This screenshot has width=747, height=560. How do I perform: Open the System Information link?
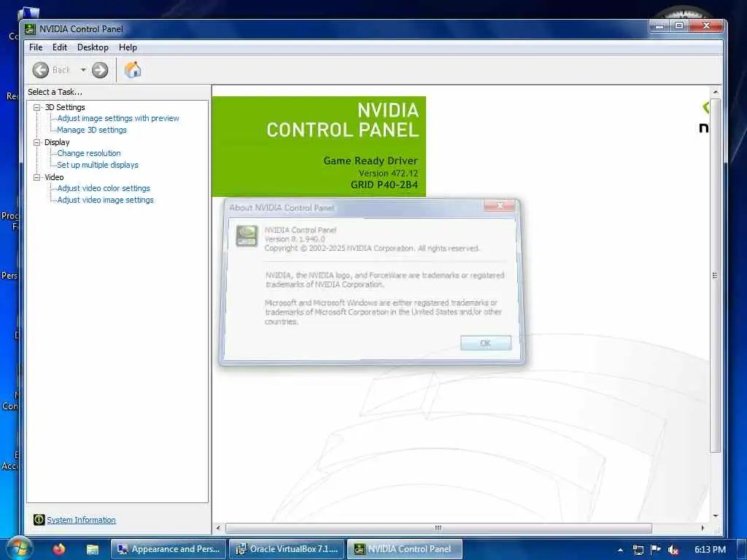tap(81, 520)
